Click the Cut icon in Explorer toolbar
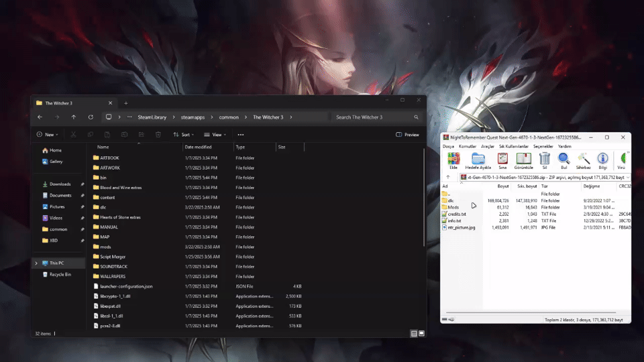644x362 pixels. (x=73, y=135)
